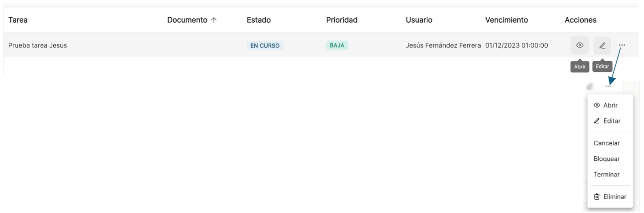The width and height of the screenshot is (644, 213).
Task: Click the pencil icon beside Editar entry
Action: [597, 121]
